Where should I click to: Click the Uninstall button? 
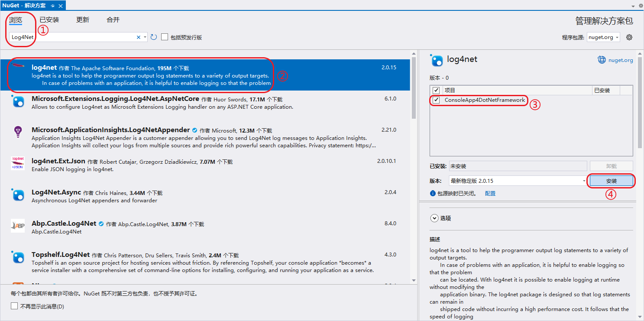[612, 166]
